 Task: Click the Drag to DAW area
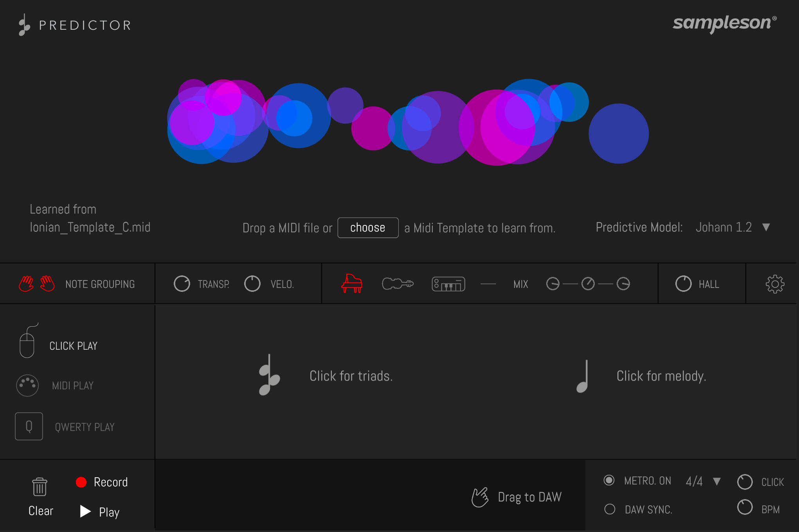(x=516, y=497)
